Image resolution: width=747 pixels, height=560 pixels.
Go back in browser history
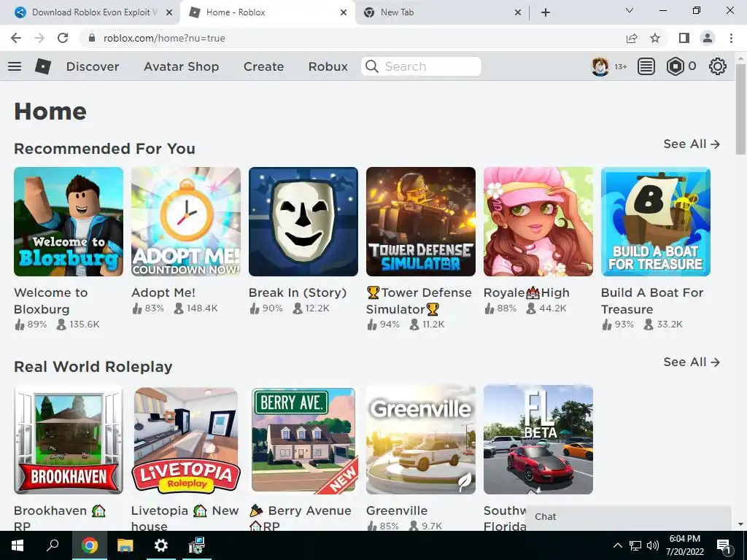[16, 38]
